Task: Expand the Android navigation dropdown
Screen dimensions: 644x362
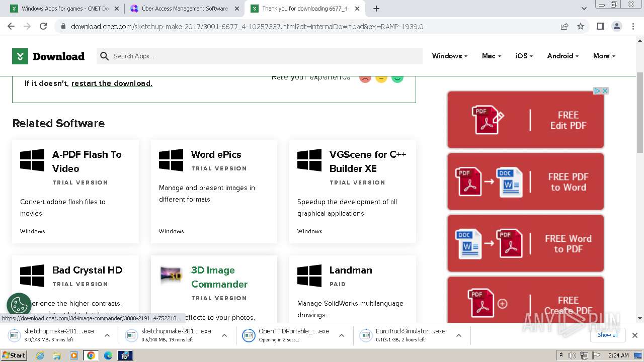Action: pos(563,56)
